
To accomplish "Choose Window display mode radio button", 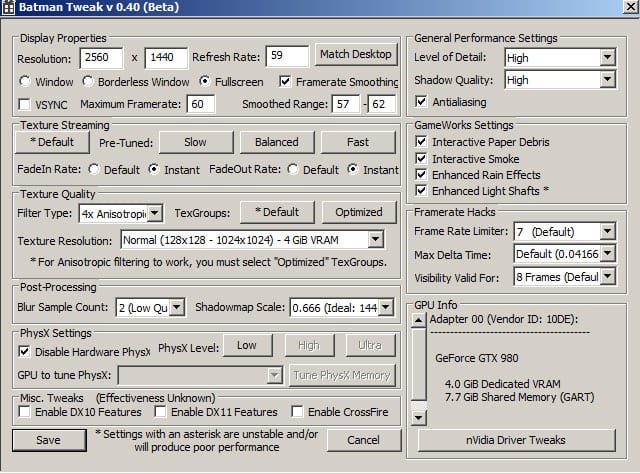I will coord(26,81).
